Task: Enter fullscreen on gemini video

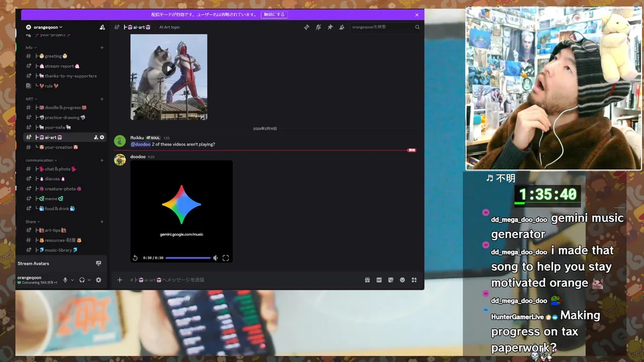Action: tap(225, 258)
